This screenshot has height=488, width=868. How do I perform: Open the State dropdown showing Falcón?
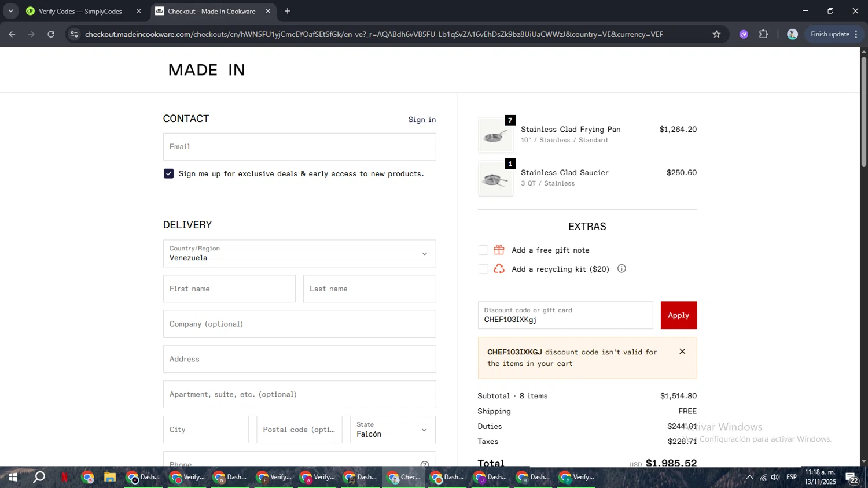(x=392, y=430)
